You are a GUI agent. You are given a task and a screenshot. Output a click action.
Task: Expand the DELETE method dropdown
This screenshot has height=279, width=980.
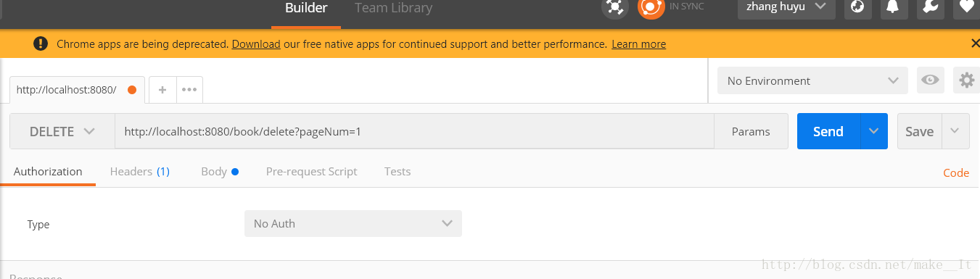(62, 131)
